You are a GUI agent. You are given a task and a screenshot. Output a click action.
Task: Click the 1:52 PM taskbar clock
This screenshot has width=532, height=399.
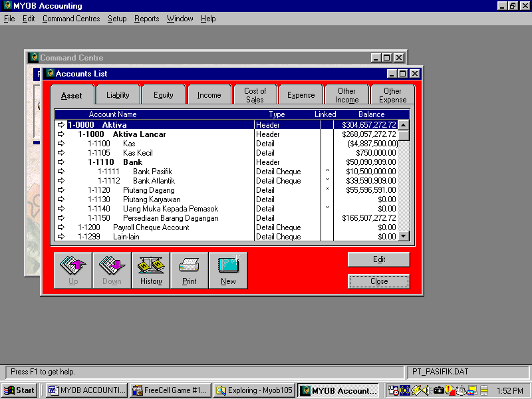pyautogui.click(x=510, y=391)
